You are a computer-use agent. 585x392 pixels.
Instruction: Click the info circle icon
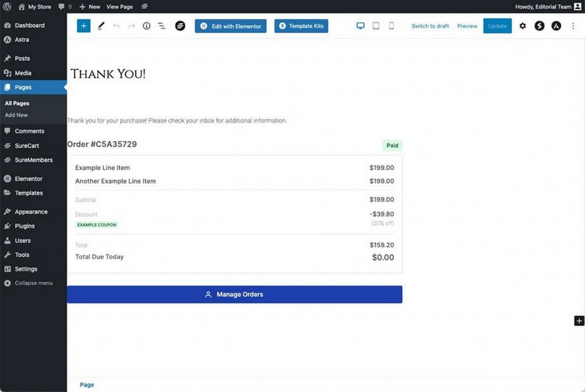(146, 26)
